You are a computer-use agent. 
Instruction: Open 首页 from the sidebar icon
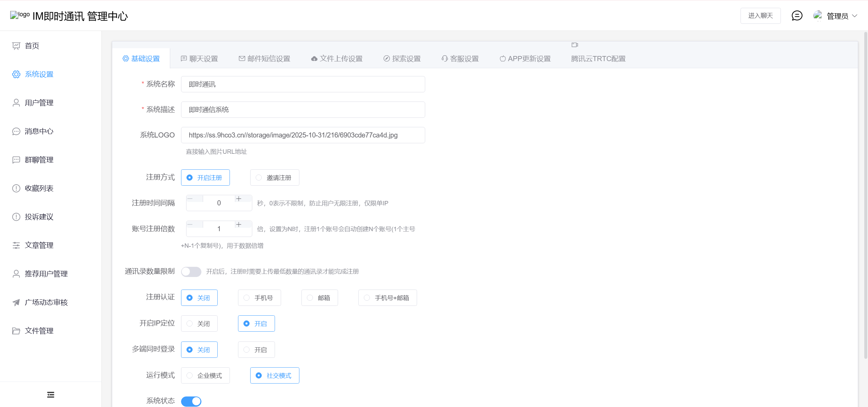[16, 46]
